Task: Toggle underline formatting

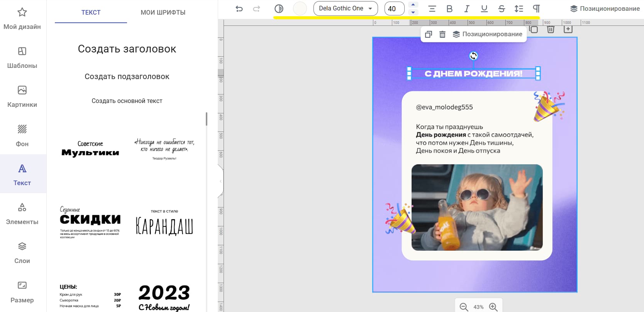Action: point(484,8)
